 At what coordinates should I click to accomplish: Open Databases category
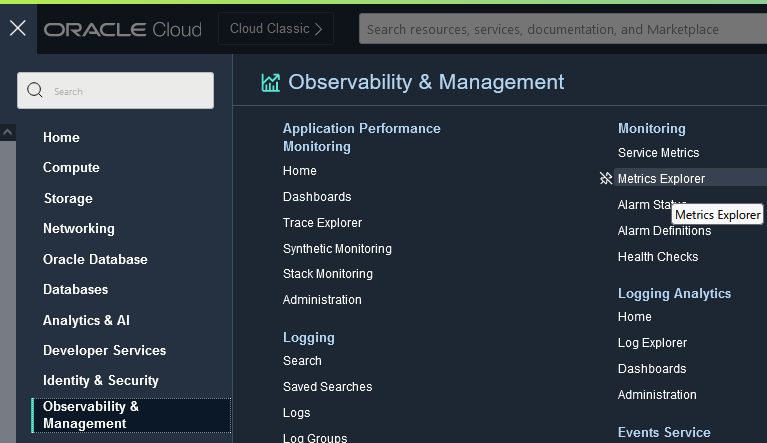coord(75,289)
